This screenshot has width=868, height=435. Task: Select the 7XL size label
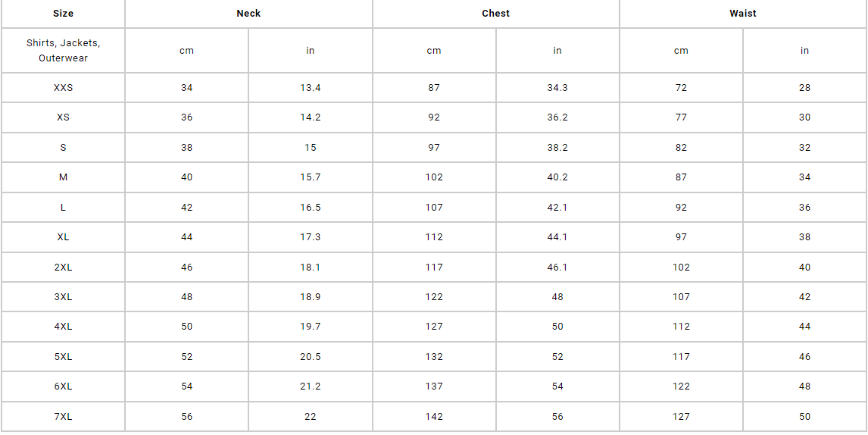[63, 417]
